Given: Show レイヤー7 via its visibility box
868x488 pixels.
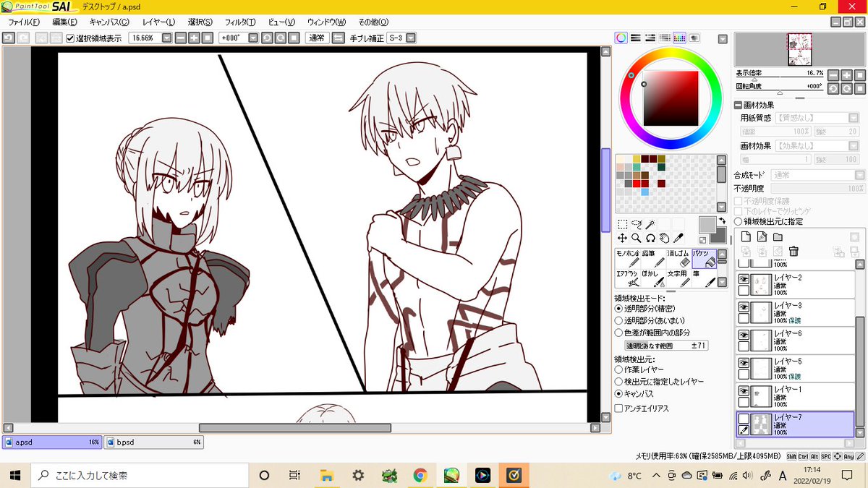Looking at the screenshot, I should (743, 418).
